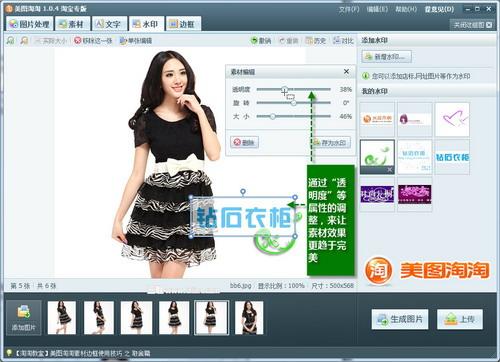The height and width of the screenshot is (362, 500).
Task: Select the bold blue 钻石衣柜 watermark
Action: pos(452,157)
